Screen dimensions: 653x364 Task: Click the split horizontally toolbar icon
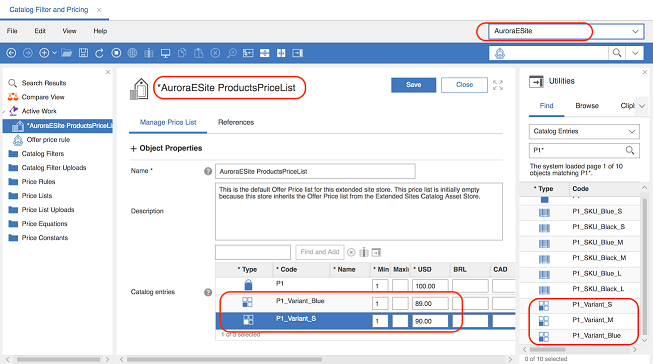tap(264, 53)
